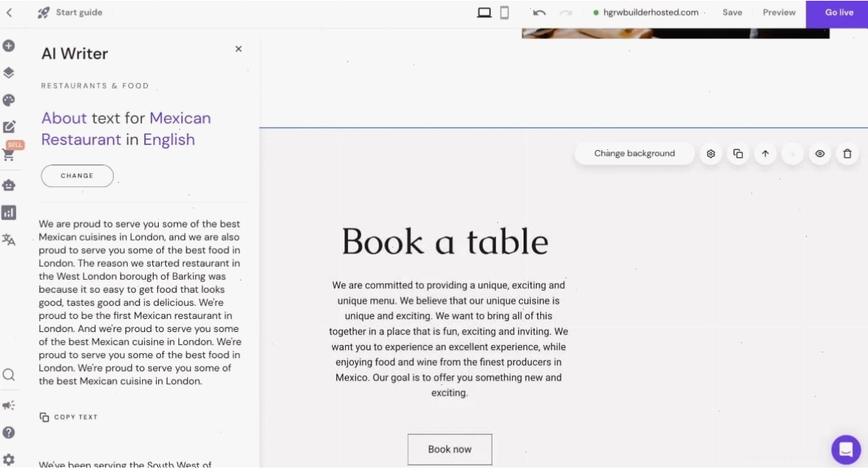
Task: Open the layers panel icon
Action: click(9, 73)
